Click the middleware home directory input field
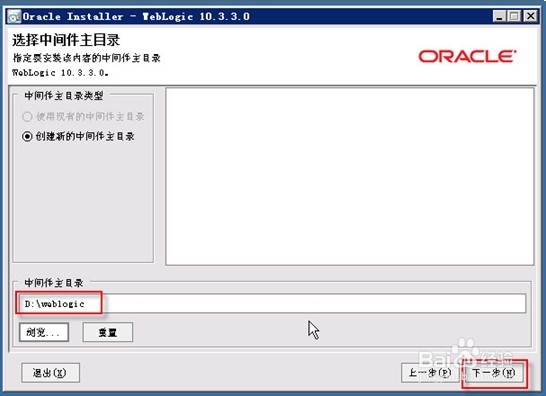The height and width of the screenshot is (396, 546). coord(272,304)
